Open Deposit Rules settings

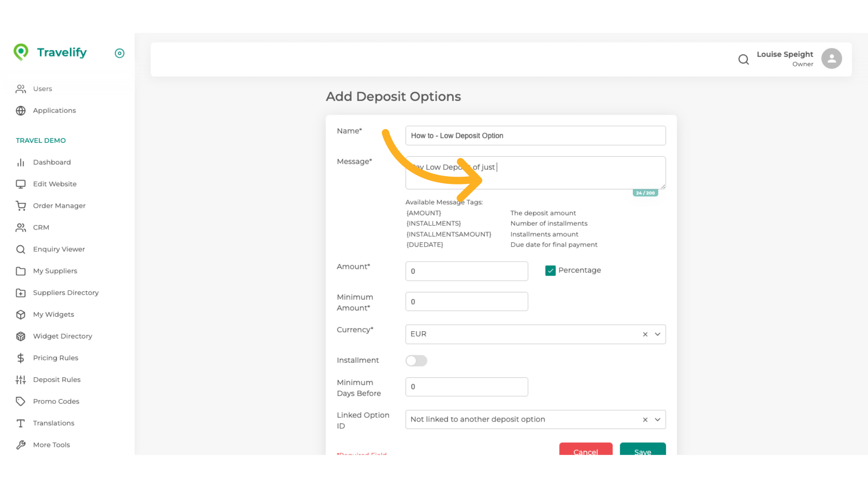point(57,380)
